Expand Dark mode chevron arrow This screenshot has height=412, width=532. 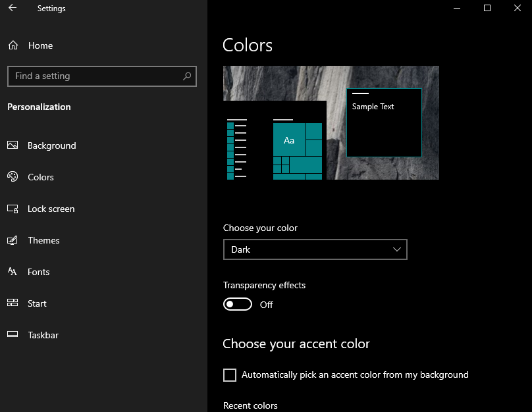(x=396, y=249)
